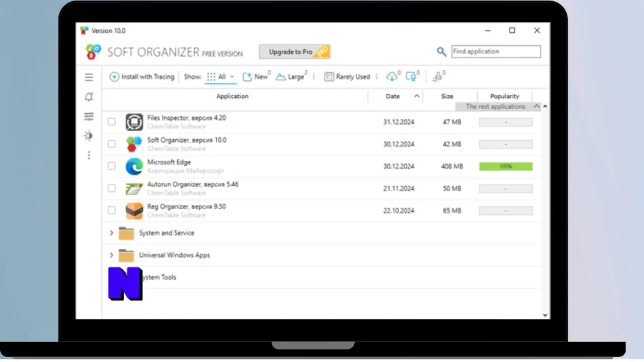This screenshot has width=644, height=362.
Task: Expand the Universal Windows Apps group
Action: tap(111, 255)
